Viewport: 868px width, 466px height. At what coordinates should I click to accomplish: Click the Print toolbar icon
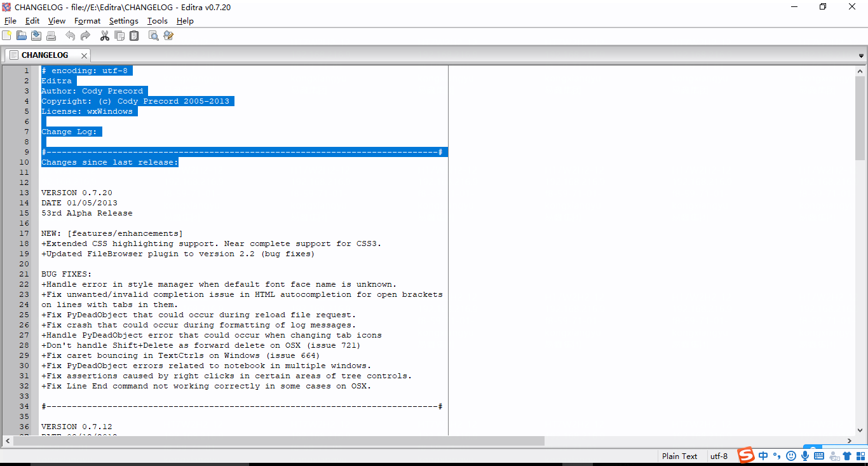(x=51, y=36)
